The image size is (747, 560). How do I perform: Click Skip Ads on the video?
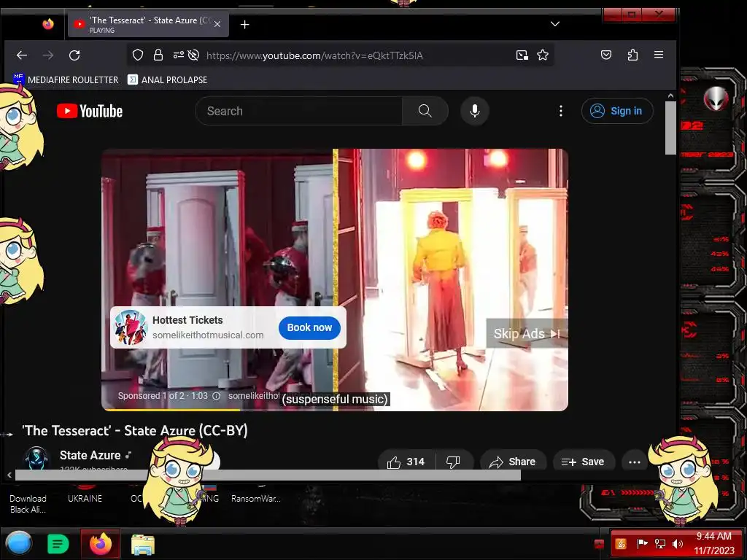pos(527,333)
